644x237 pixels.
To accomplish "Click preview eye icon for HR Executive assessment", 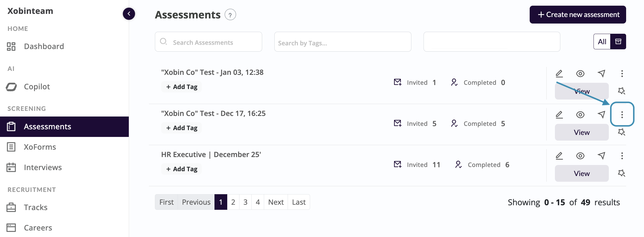I will (580, 156).
